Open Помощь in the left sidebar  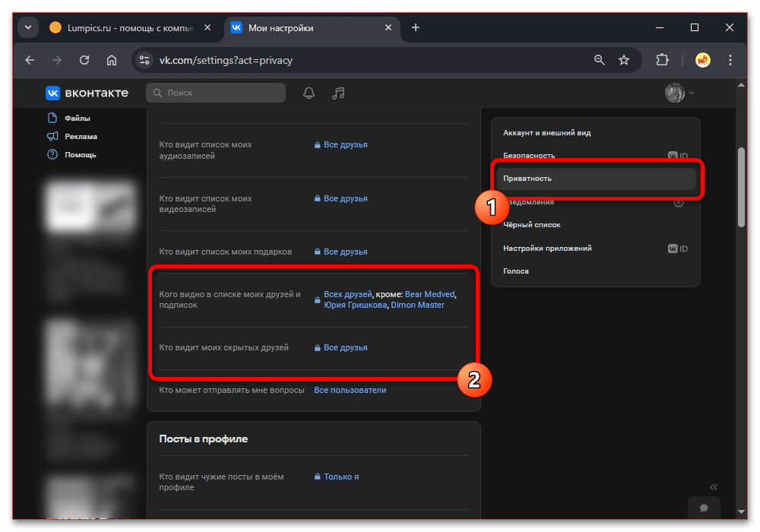[71, 154]
